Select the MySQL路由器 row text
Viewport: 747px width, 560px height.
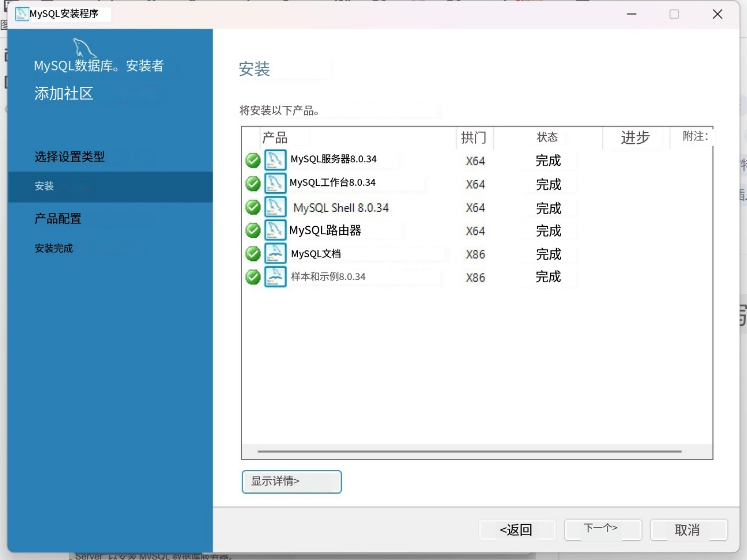pos(325,231)
